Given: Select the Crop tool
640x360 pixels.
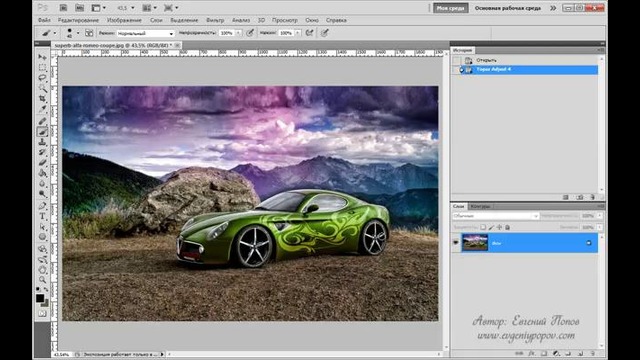Looking at the screenshot, I should (x=42, y=98).
